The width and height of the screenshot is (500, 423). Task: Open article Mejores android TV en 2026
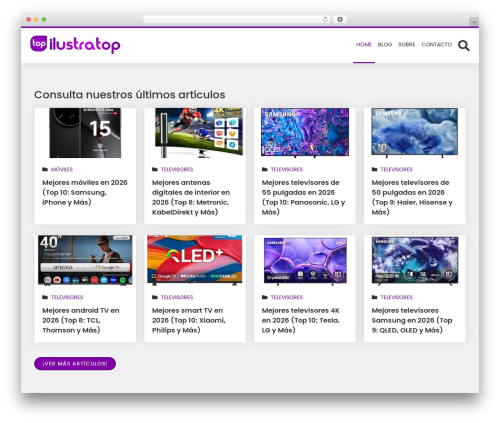(81, 320)
